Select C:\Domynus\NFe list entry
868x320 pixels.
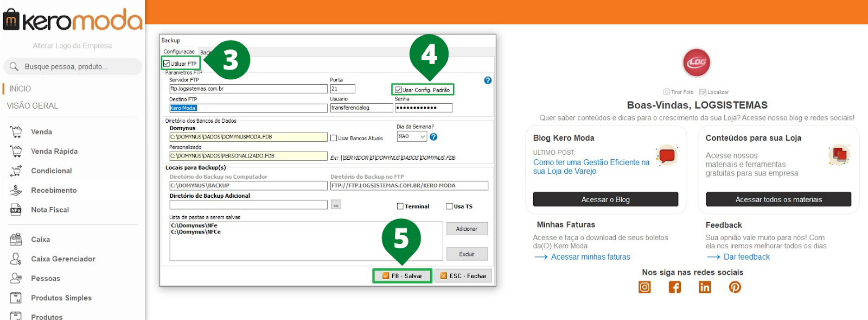tap(194, 225)
